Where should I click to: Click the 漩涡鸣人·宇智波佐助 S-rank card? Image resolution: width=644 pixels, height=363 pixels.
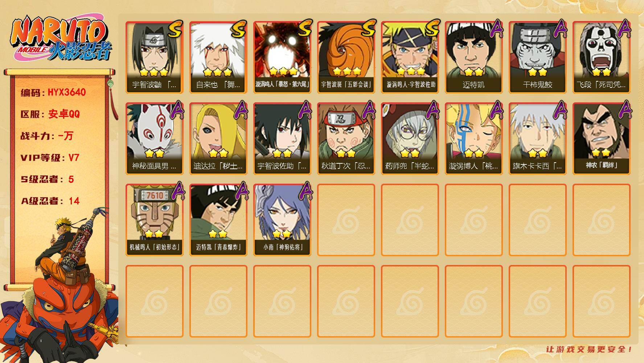[x=410, y=57]
